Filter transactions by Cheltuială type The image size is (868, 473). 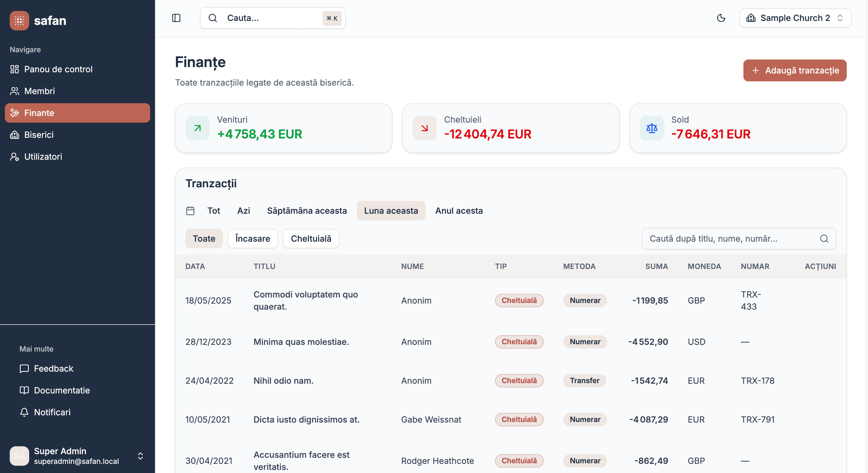click(311, 239)
